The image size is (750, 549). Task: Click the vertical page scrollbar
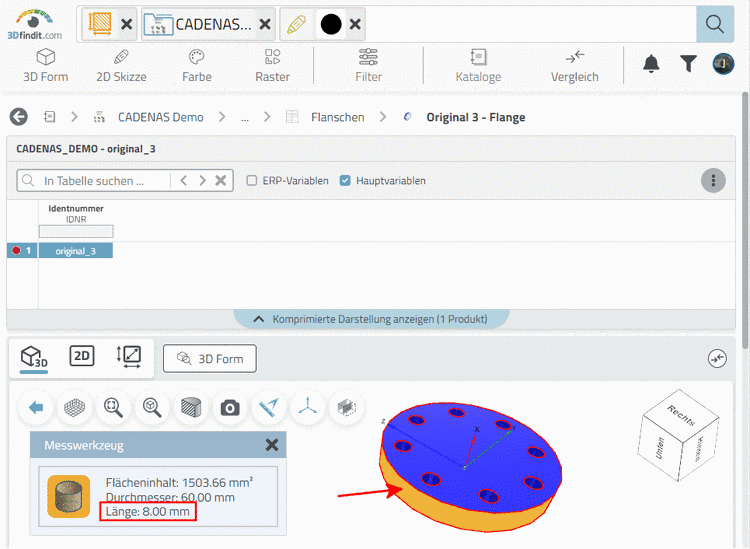(745, 220)
